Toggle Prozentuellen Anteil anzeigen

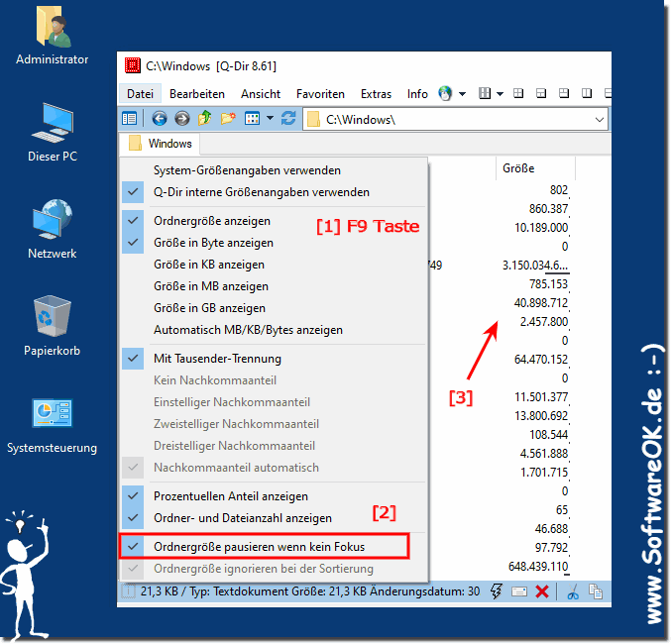(x=274, y=496)
